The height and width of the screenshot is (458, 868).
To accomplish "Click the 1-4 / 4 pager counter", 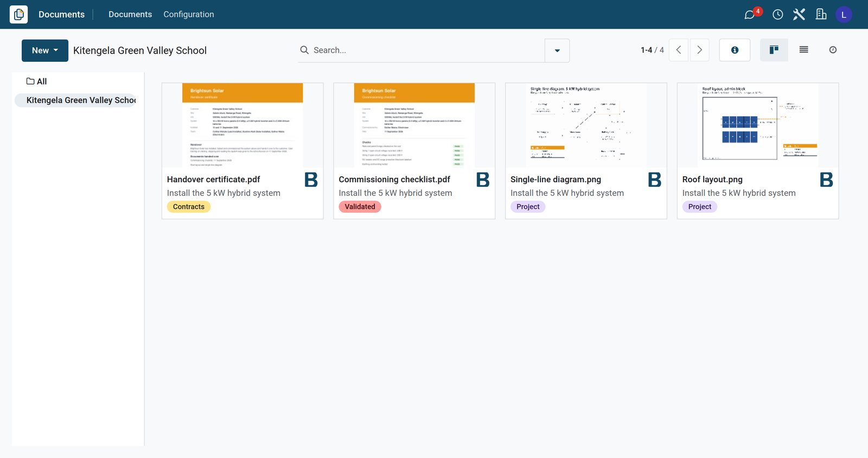I will click(x=652, y=50).
